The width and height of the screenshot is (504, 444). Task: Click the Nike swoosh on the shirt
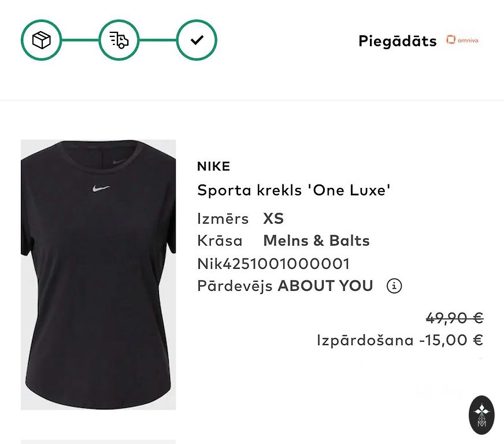point(101,188)
